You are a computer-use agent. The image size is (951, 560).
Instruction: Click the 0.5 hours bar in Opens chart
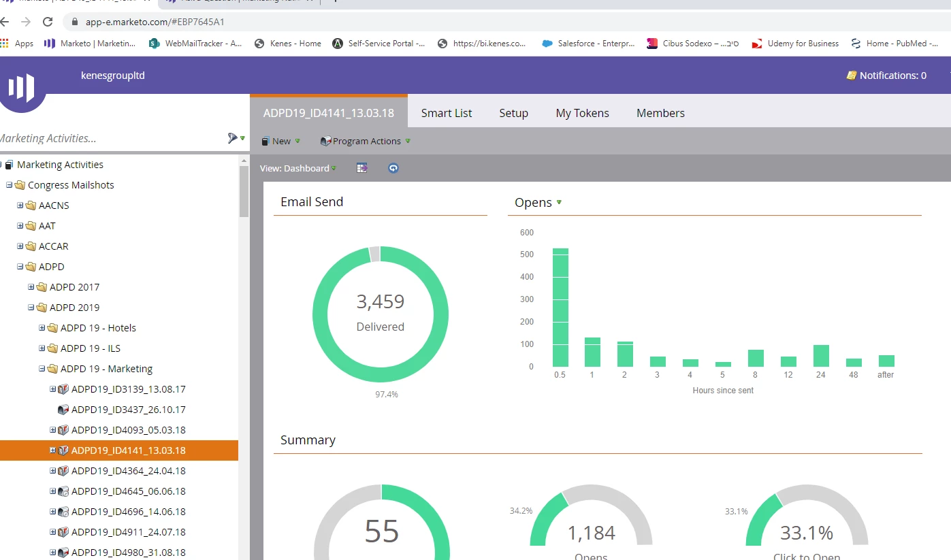click(560, 308)
